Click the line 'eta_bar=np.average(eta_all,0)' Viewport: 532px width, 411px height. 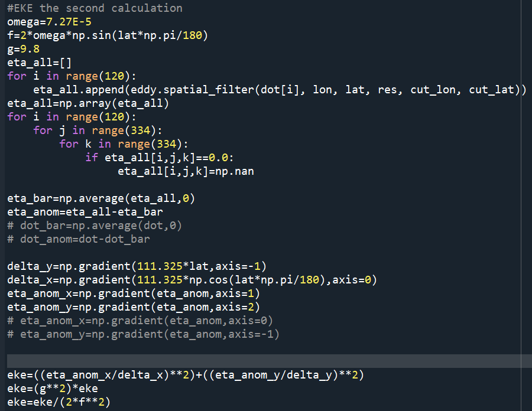pyautogui.click(x=101, y=198)
